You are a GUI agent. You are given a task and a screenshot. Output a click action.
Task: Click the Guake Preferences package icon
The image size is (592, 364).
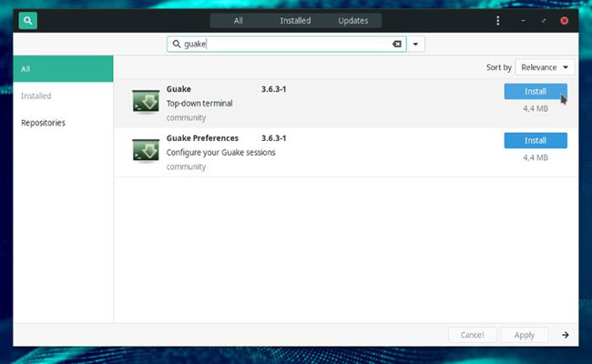tap(146, 150)
